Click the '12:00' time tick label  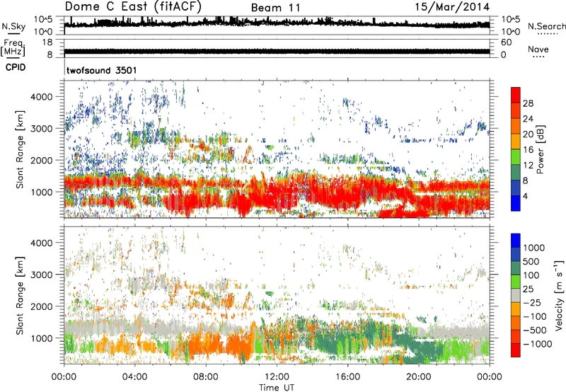[277, 377]
